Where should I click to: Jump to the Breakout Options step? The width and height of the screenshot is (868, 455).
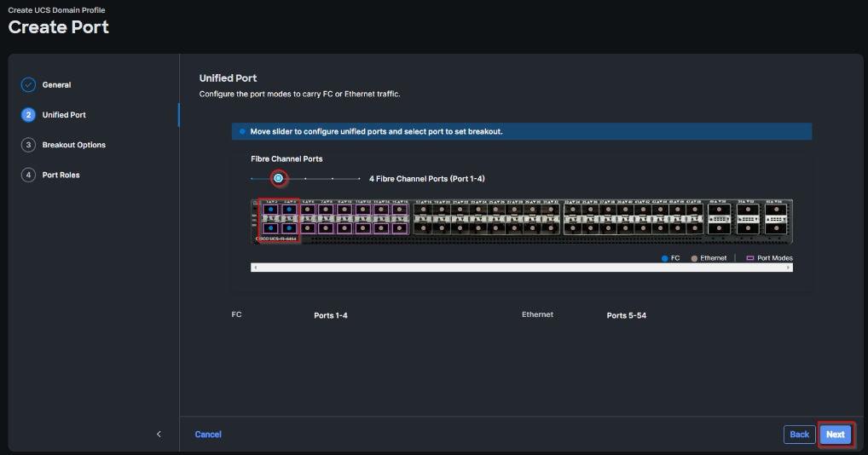73,145
